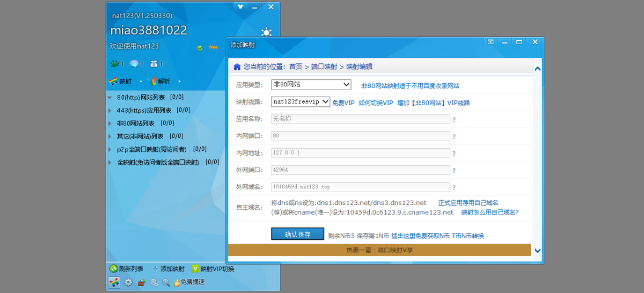Open settings gear icon in bottom toolbar
The width and height of the screenshot is (644, 293).
[x=128, y=282]
